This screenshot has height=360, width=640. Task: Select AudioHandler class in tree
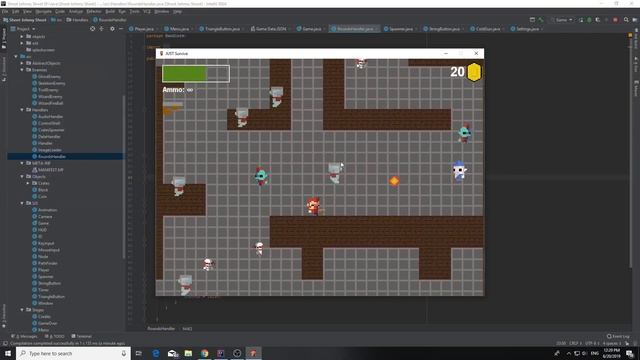click(x=50, y=117)
